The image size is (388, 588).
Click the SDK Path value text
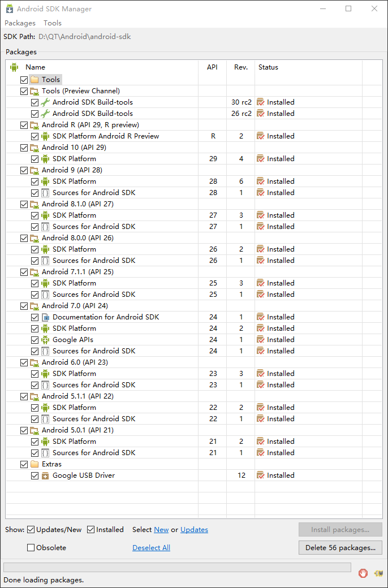coord(85,37)
